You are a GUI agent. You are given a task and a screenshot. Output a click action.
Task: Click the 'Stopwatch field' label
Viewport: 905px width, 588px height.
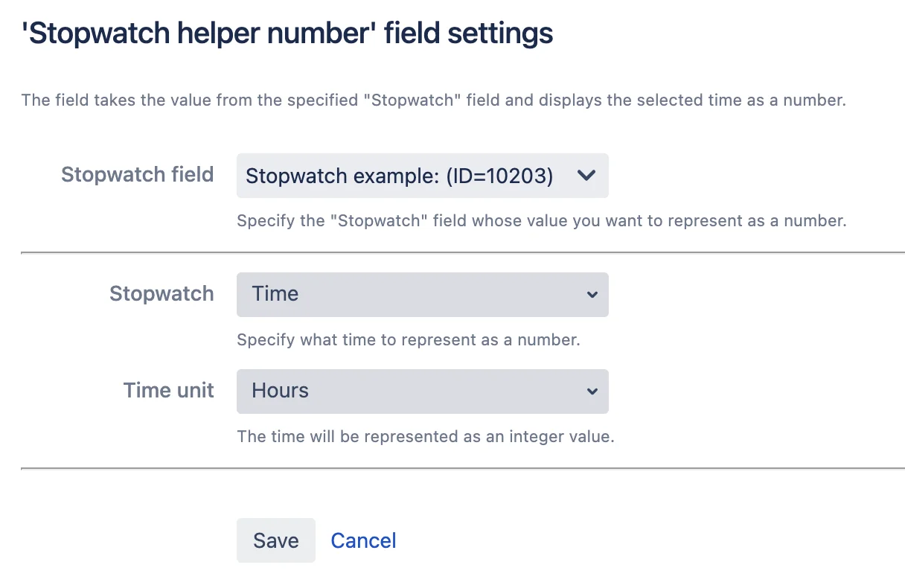(137, 175)
